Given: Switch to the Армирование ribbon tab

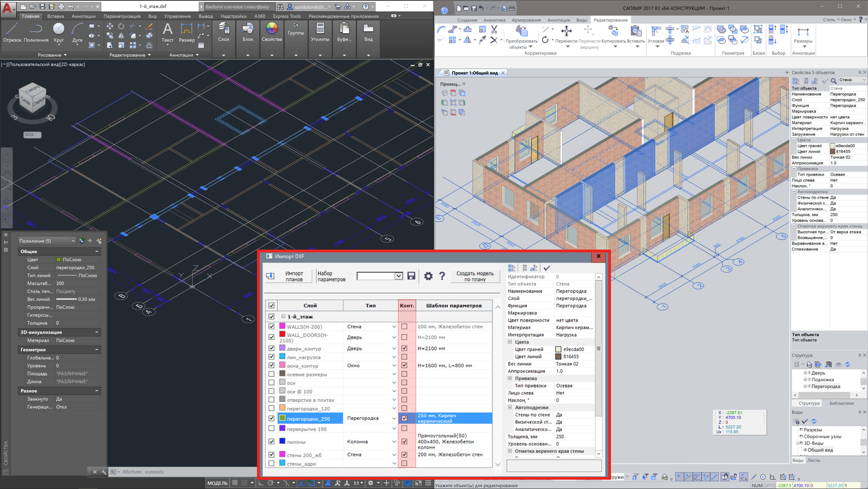Looking at the screenshot, I should click(526, 20).
